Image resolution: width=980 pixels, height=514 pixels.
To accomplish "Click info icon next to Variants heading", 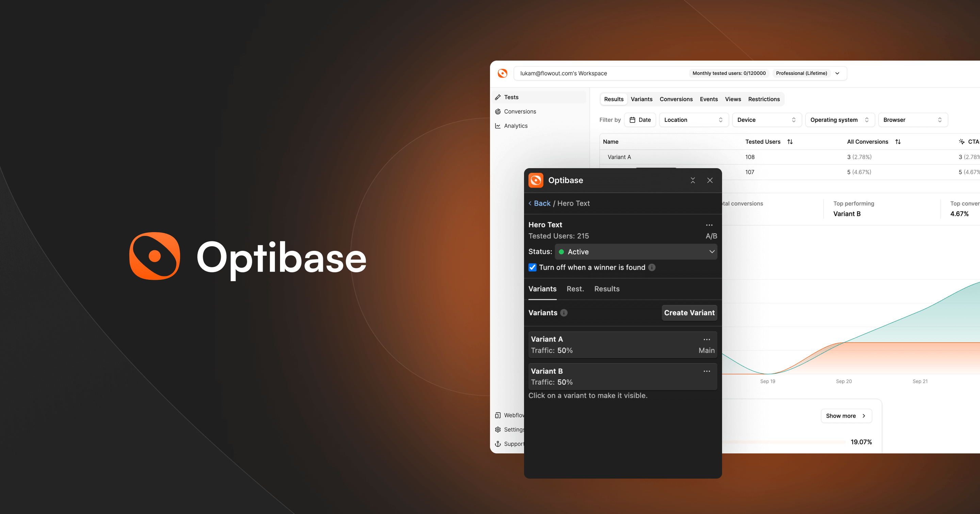I will [x=564, y=313].
